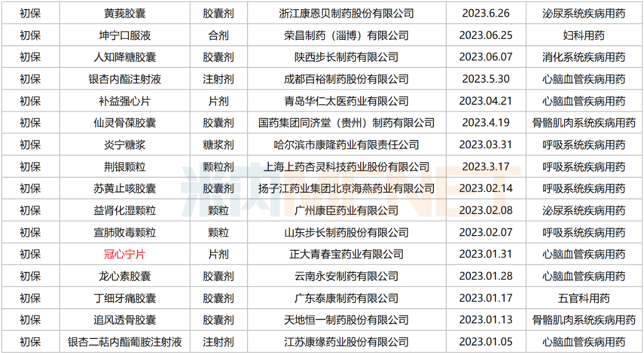Click date 2023.01.05

(486, 342)
